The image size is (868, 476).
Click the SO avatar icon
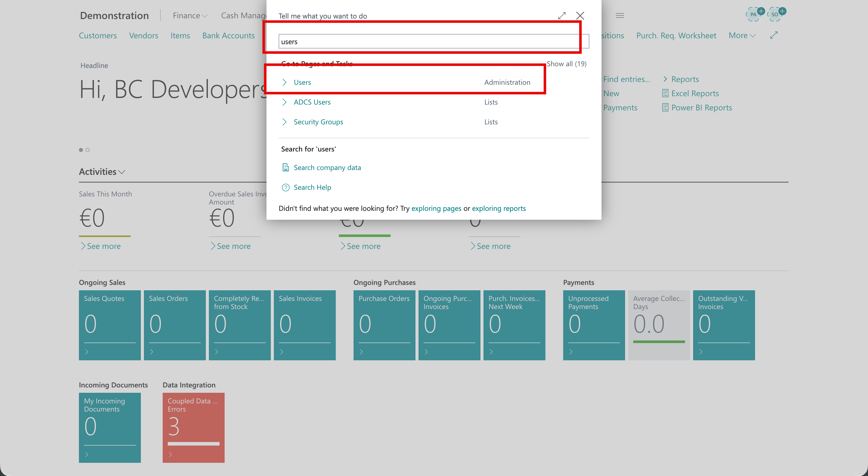coord(774,14)
